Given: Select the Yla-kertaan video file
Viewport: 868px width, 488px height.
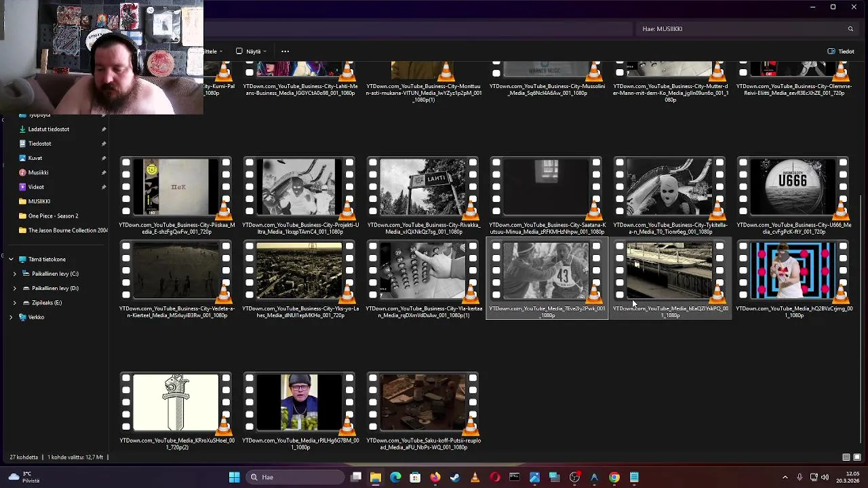Looking at the screenshot, I should click(423, 279).
